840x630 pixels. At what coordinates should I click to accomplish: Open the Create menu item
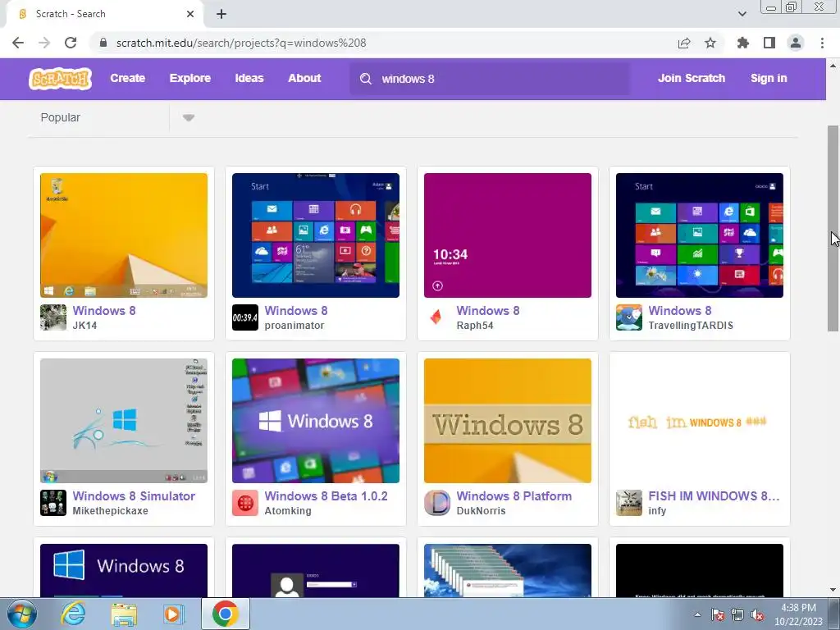[x=127, y=78]
